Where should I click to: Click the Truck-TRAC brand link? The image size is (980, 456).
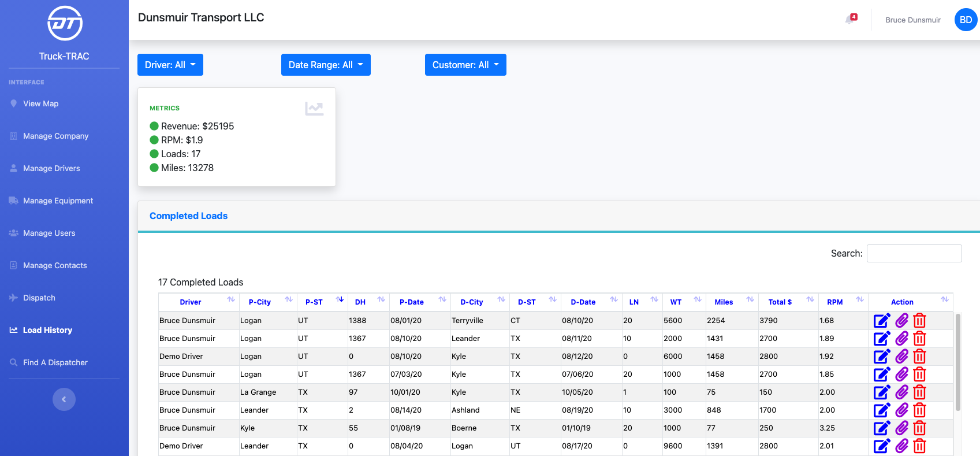[x=64, y=56]
